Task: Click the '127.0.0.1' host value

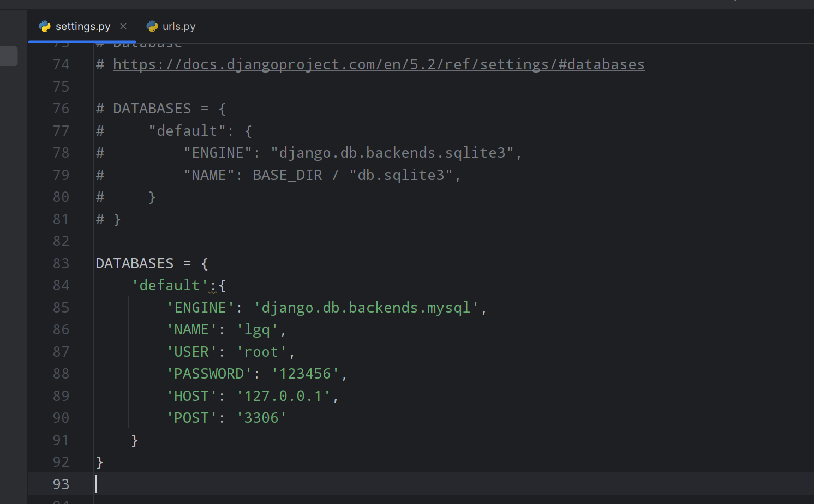Action: pyautogui.click(x=283, y=396)
